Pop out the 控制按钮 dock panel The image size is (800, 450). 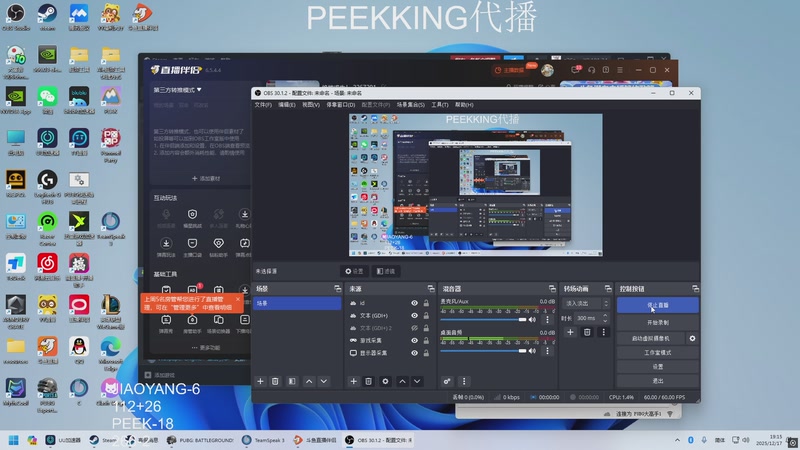[x=695, y=289]
